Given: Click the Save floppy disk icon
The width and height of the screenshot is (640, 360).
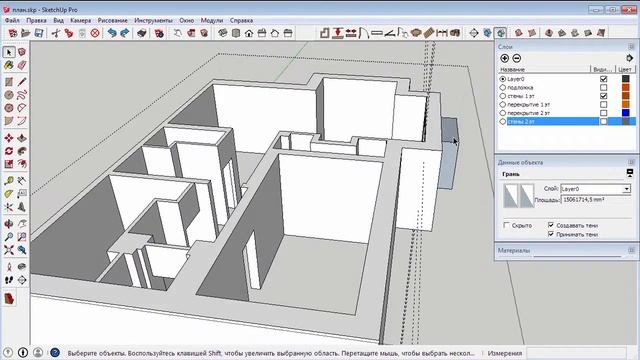Looking at the screenshot, I should (39, 33).
